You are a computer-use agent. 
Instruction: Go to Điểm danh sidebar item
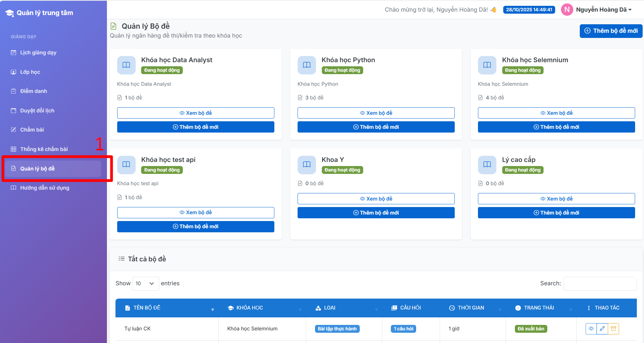(33, 91)
